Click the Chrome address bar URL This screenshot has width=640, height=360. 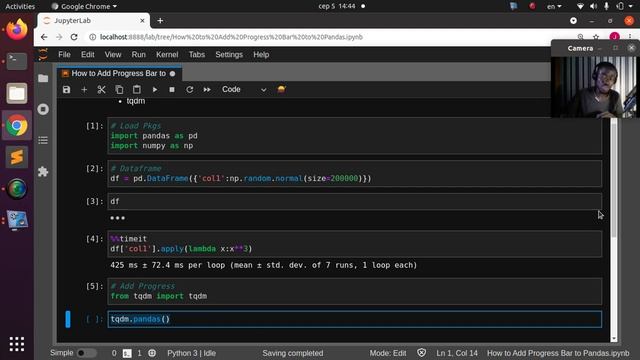231,37
